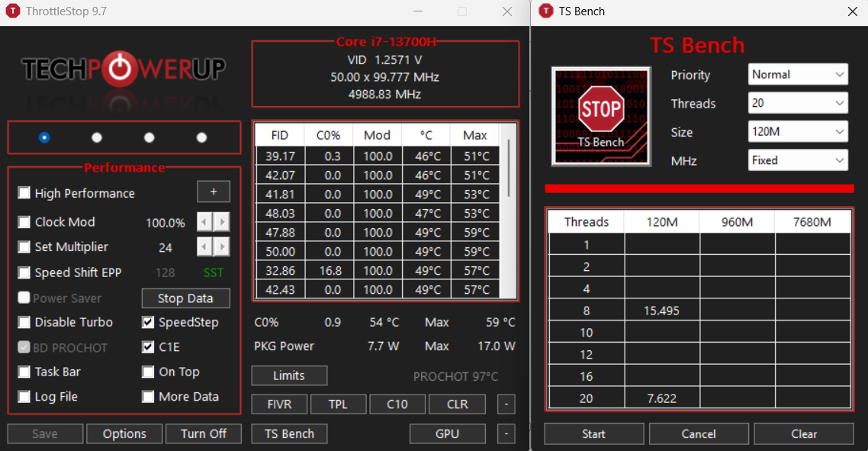Open the Priority dropdown set to Normal
868x451 pixels.
798,74
